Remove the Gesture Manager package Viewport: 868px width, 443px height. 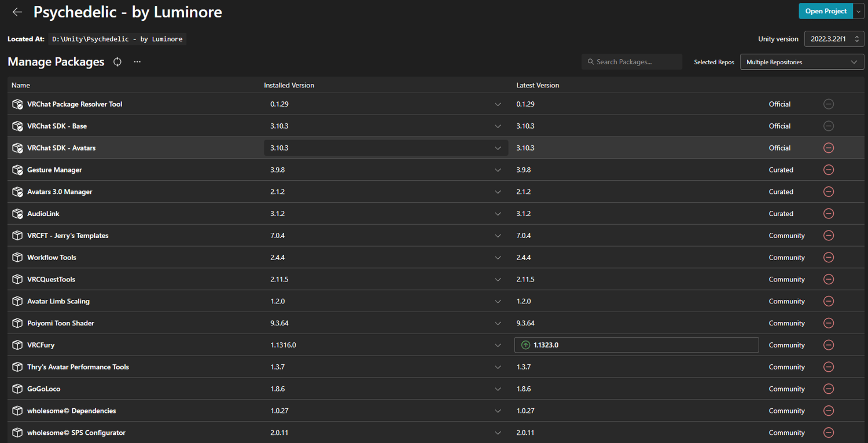click(x=828, y=170)
